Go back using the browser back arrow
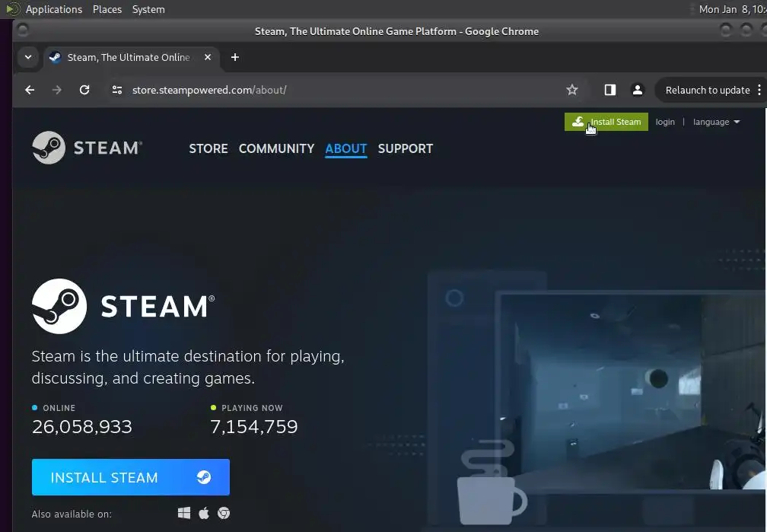767x532 pixels. (30, 90)
